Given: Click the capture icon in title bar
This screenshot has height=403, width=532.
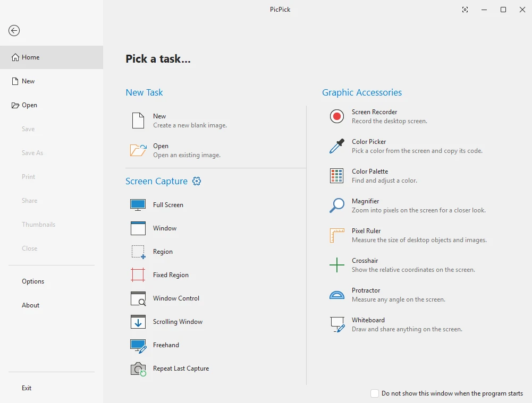Looking at the screenshot, I should click(465, 10).
